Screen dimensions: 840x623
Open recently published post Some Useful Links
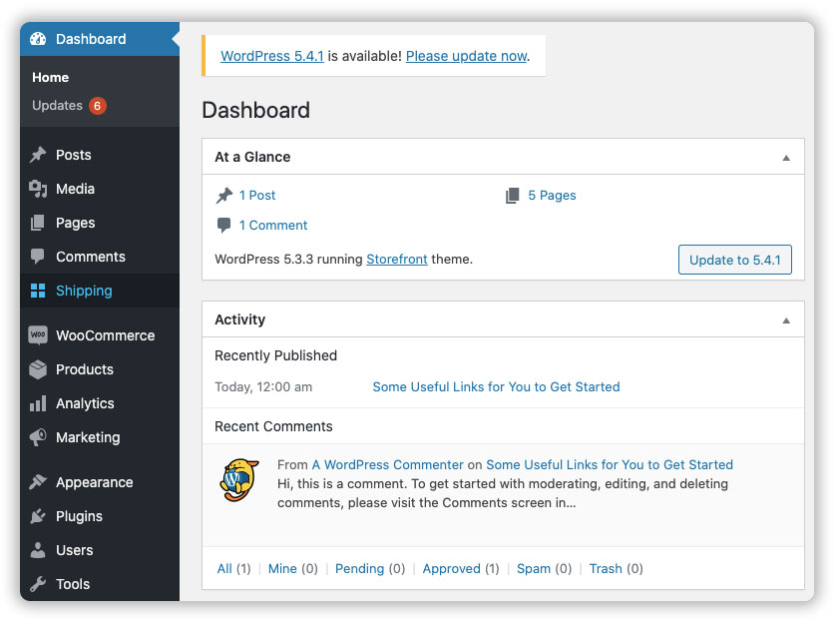pyautogui.click(x=496, y=386)
